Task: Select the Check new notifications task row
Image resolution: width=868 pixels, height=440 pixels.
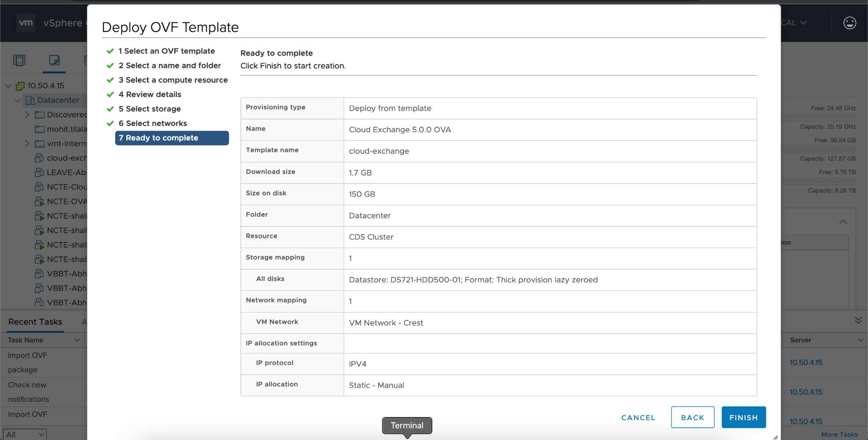Action: (43, 392)
